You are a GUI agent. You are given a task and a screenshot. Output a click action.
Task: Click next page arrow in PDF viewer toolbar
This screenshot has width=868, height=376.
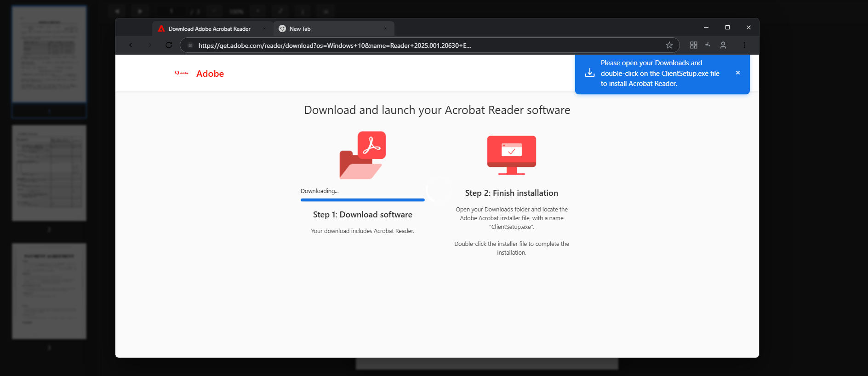pos(140,11)
